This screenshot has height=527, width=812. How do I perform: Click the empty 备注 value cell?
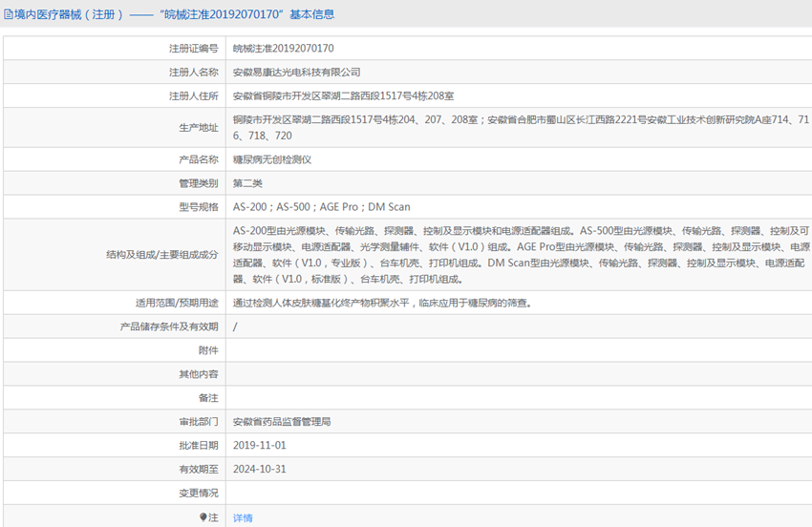point(516,397)
